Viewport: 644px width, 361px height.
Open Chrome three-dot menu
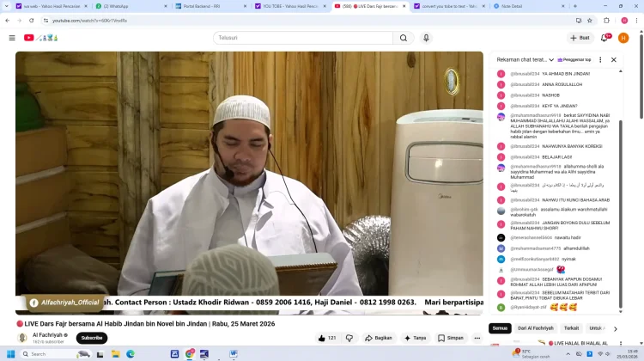click(636, 20)
